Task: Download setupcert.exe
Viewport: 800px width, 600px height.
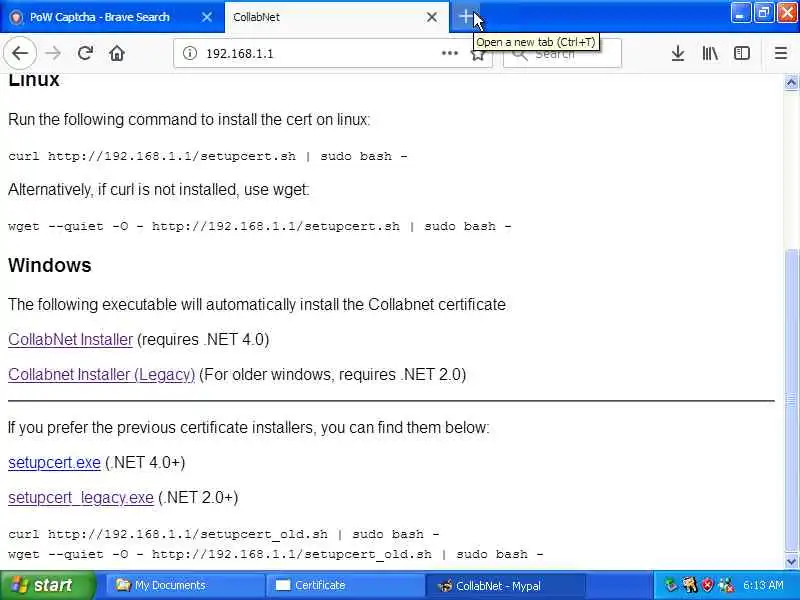Action: (54, 462)
